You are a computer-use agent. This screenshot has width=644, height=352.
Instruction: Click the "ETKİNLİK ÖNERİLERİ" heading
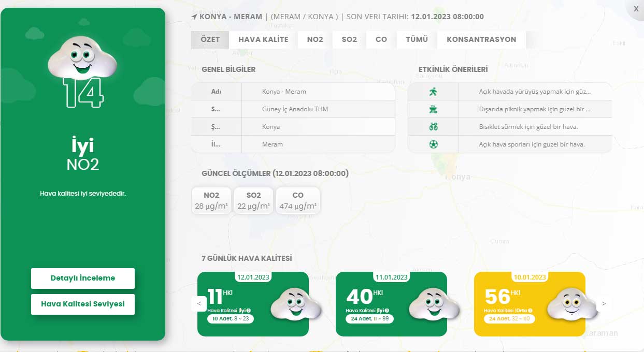point(453,69)
